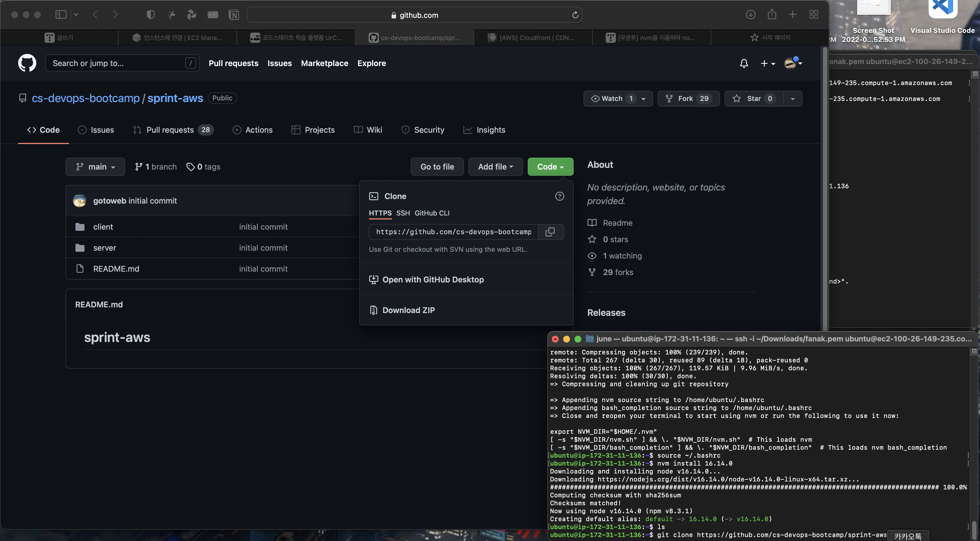Open 0 stars link in About

click(608, 239)
